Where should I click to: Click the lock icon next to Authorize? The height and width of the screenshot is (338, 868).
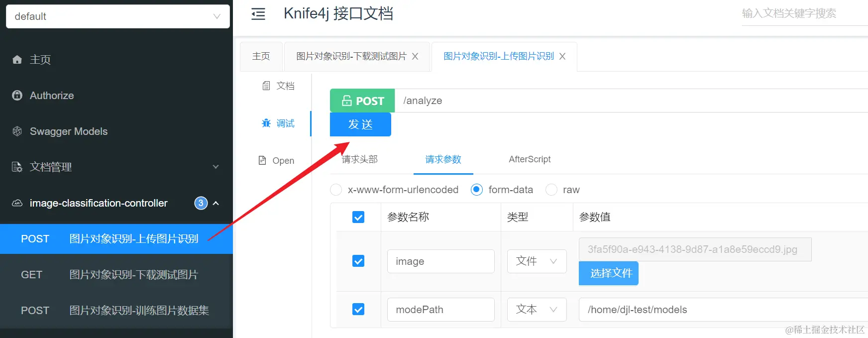click(17, 96)
